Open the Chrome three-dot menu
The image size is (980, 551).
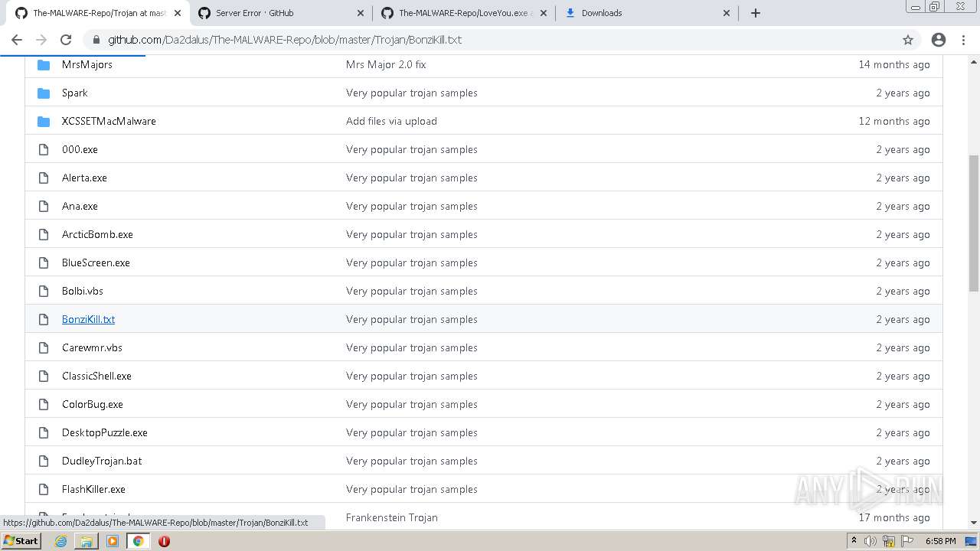point(963,40)
